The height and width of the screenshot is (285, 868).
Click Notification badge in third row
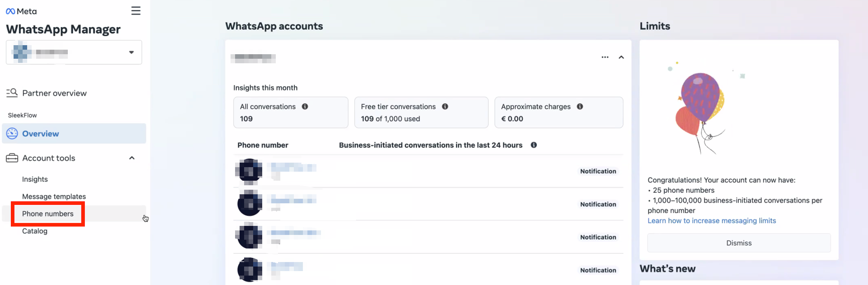click(x=598, y=237)
